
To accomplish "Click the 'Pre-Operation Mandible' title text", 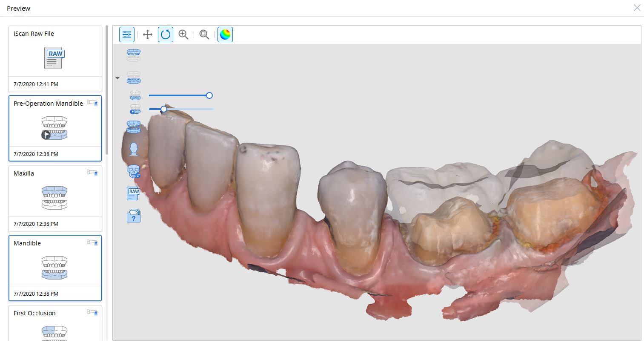I will pos(48,104).
